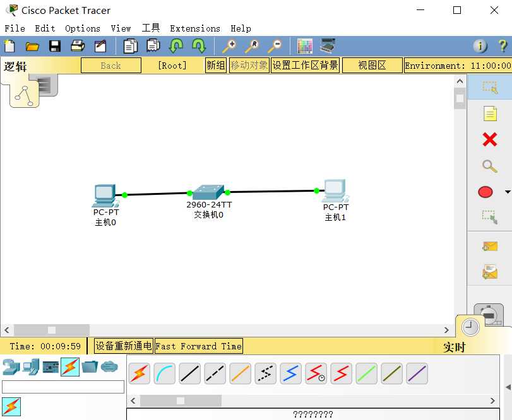Pick the olive IoT custom cable

(391, 373)
